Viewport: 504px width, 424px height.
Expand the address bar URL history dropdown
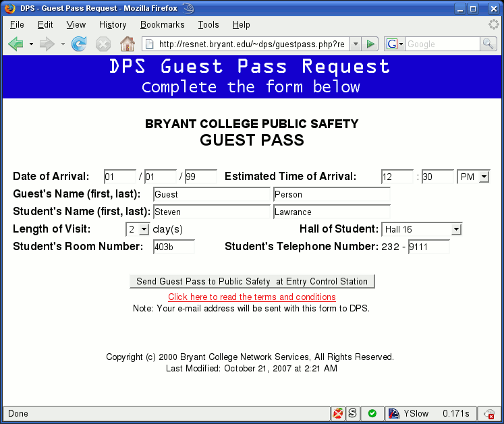coord(356,44)
